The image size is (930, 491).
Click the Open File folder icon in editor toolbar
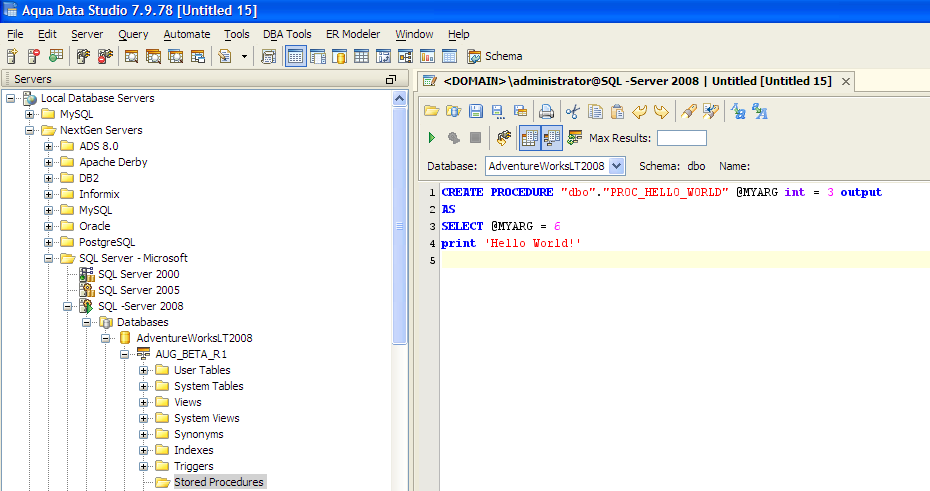click(432, 111)
